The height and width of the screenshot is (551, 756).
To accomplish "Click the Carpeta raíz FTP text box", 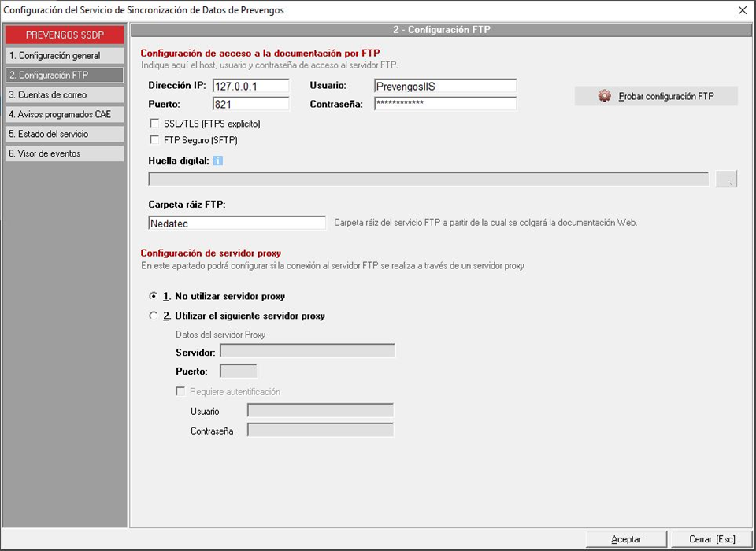I will pos(236,224).
